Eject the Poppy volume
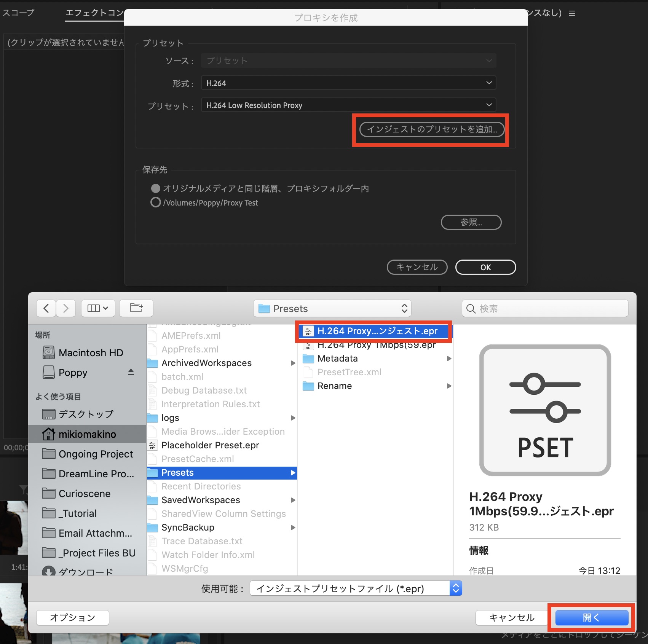The width and height of the screenshot is (648, 644). point(131,372)
